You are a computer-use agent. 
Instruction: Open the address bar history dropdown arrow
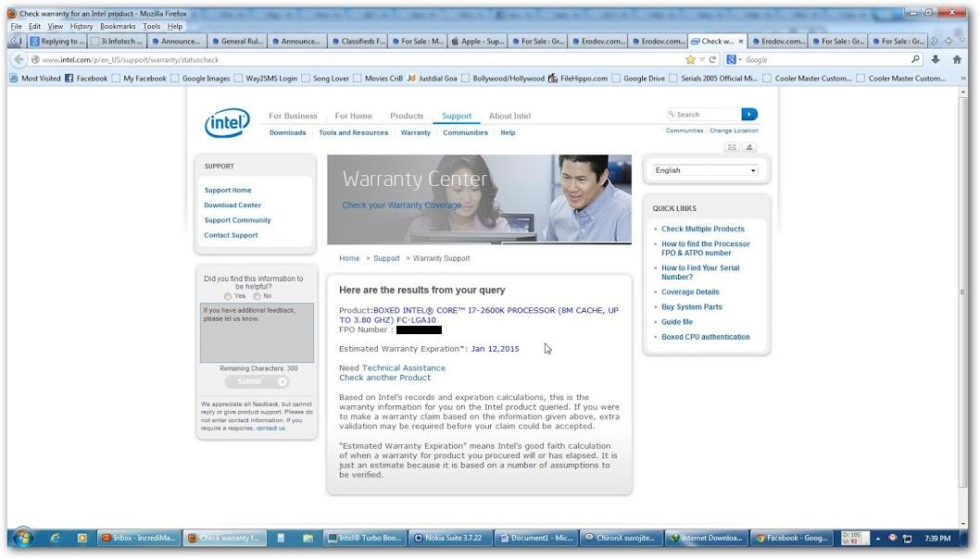(x=702, y=60)
